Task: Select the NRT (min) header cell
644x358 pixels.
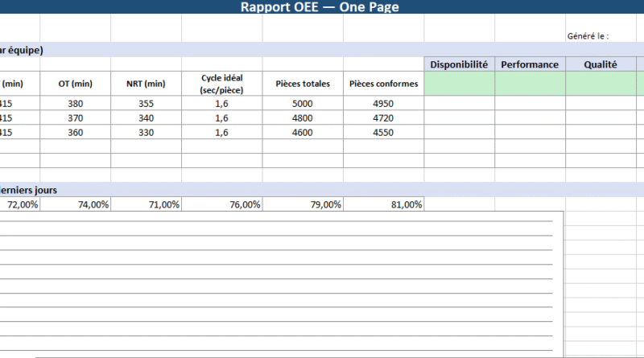Action: click(x=146, y=84)
